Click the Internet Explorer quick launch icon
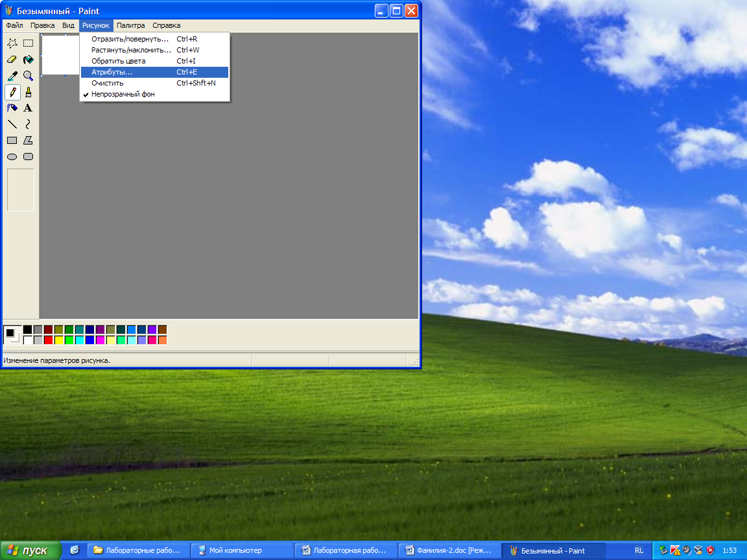This screenshot has width=747, height=560. coord(75,550)
